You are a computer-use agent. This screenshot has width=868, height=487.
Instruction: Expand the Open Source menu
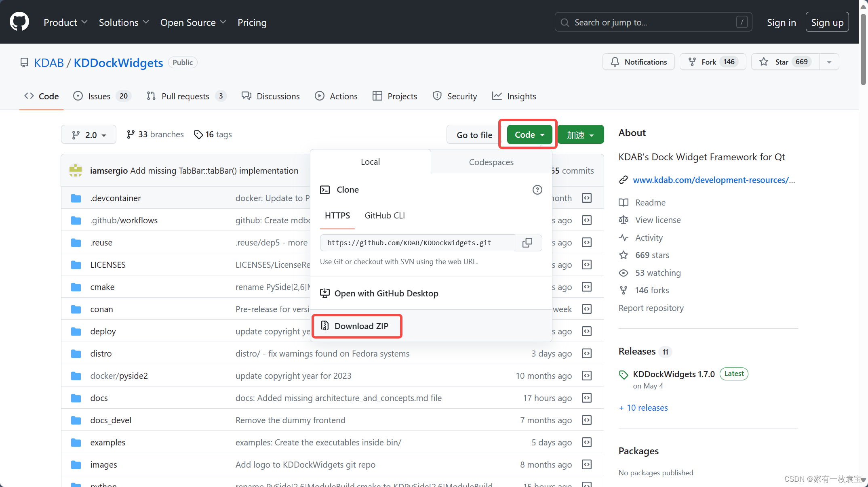coord(193,22)
